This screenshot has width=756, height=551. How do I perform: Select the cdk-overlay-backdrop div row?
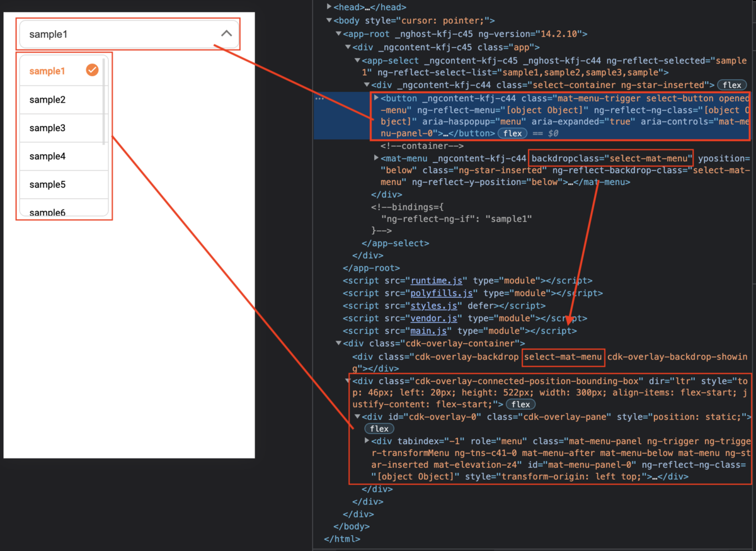[549, 363]
